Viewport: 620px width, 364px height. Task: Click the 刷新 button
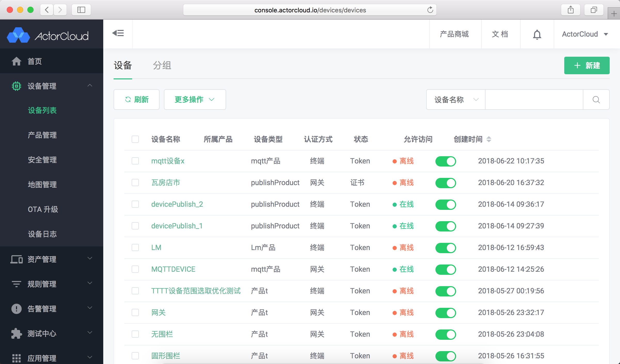coord(137,100)
